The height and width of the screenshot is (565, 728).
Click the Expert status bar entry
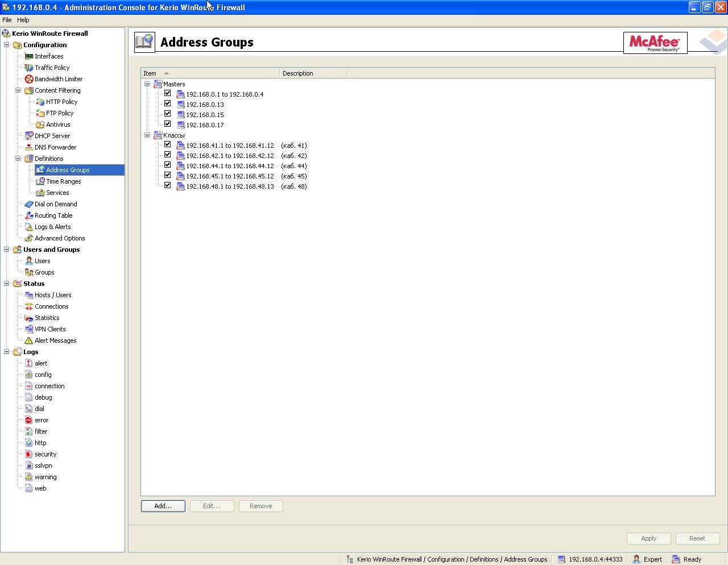[648, 559]
